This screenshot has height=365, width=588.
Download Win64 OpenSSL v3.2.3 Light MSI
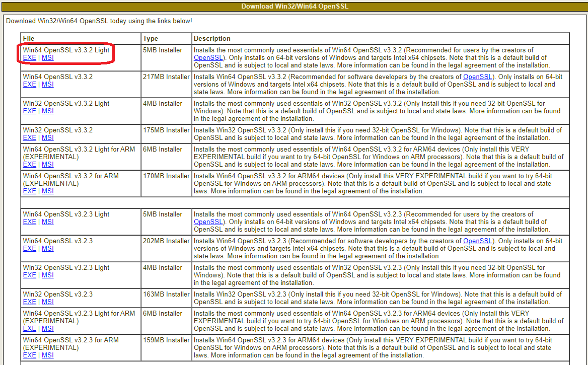click(48, 222)
